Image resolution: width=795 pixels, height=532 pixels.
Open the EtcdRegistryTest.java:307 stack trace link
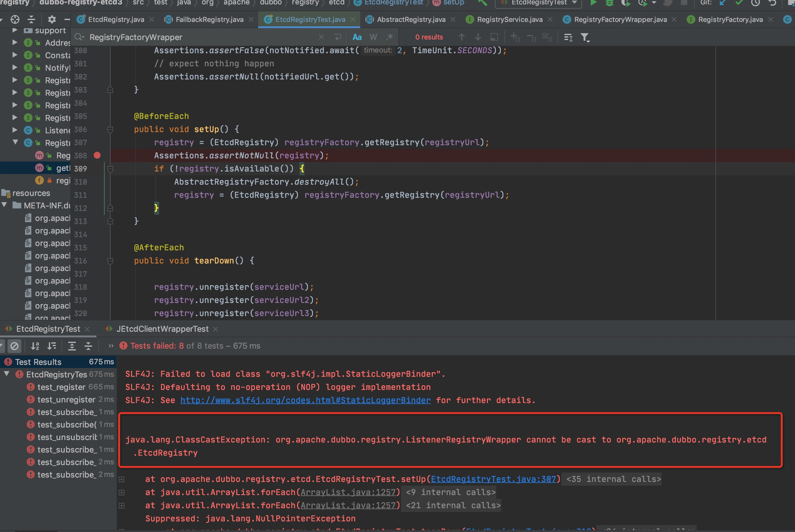pyautogui.click(x=493, y=479)
